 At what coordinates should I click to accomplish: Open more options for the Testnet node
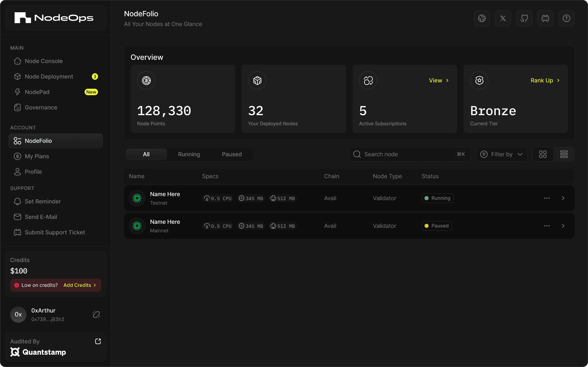[547, 198]
